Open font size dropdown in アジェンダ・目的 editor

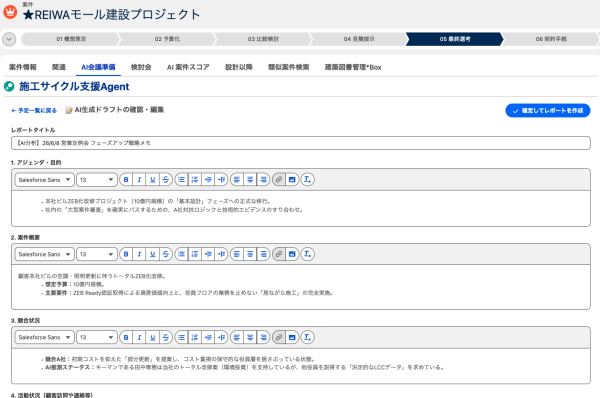click(x=96, y=179)
